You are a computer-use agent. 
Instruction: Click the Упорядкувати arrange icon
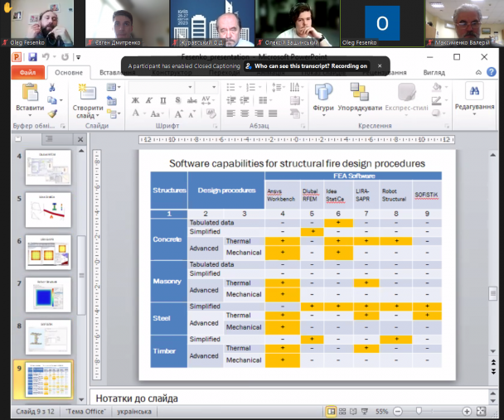[x=360, y=92]
